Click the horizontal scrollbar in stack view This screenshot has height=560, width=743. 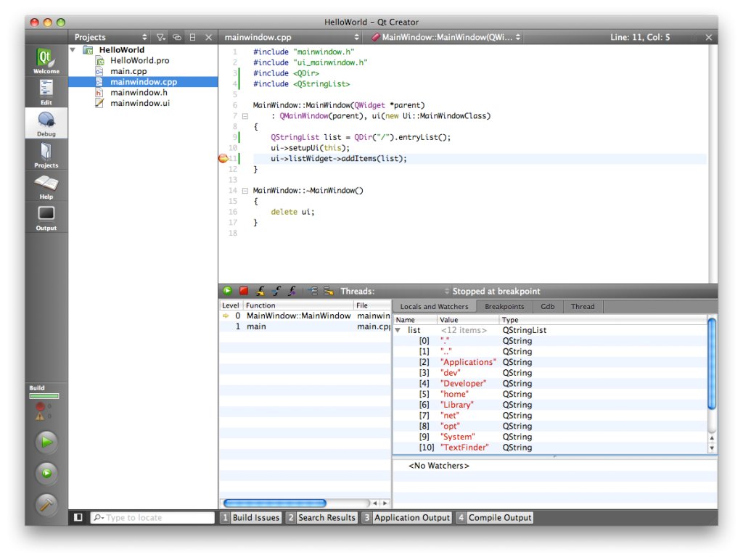click(275, 503)
